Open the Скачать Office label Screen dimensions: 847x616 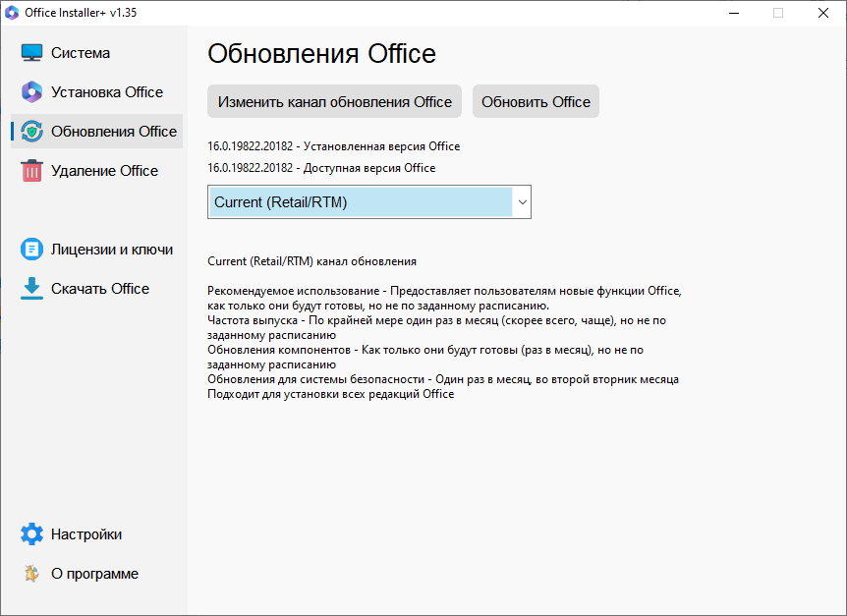click(x=100, y=289)
